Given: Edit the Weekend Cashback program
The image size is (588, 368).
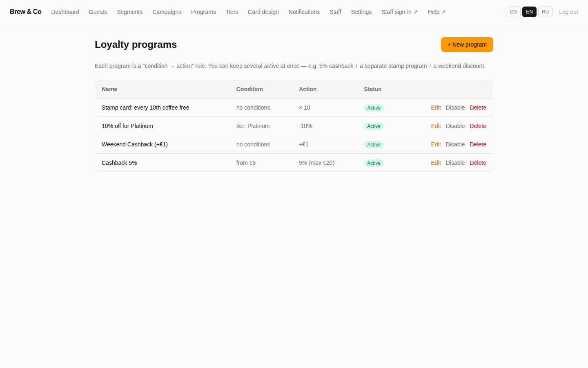Looking at the screenshot, I should (436, 144).
